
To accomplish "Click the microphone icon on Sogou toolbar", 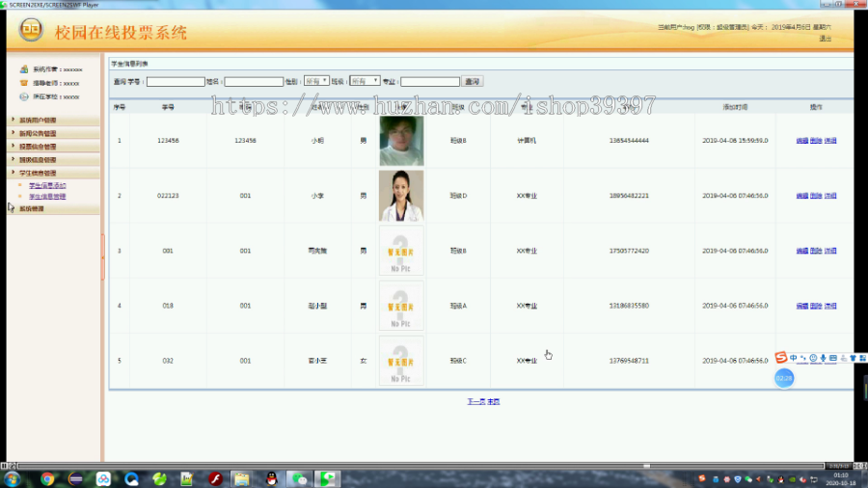I will pyautogui.click(x=824, y=359).
